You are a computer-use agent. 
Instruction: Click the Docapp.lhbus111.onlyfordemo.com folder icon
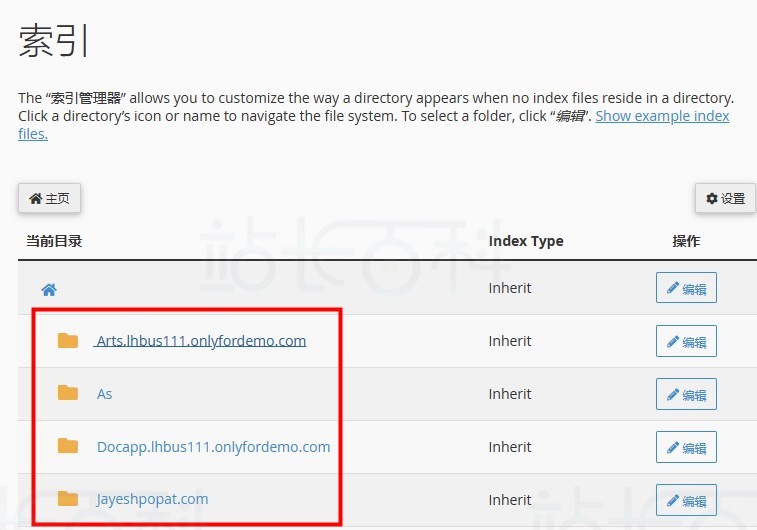point(68,446)
